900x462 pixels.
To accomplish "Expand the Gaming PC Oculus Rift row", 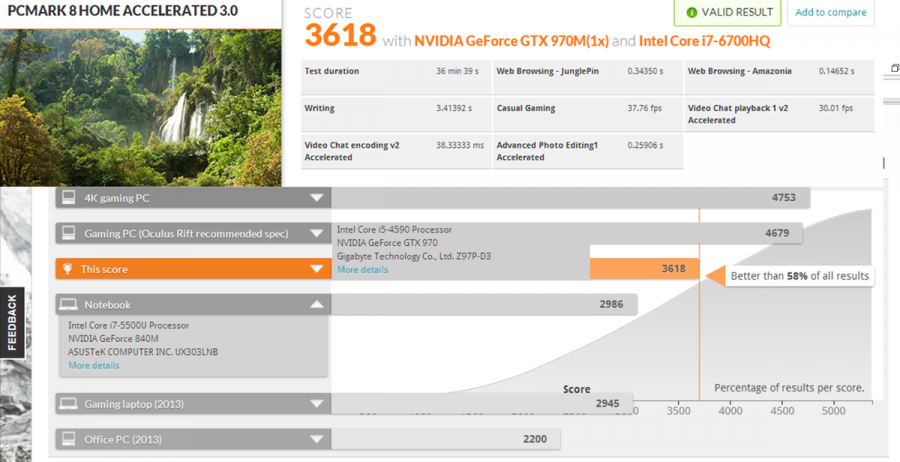I will (316, 234).
